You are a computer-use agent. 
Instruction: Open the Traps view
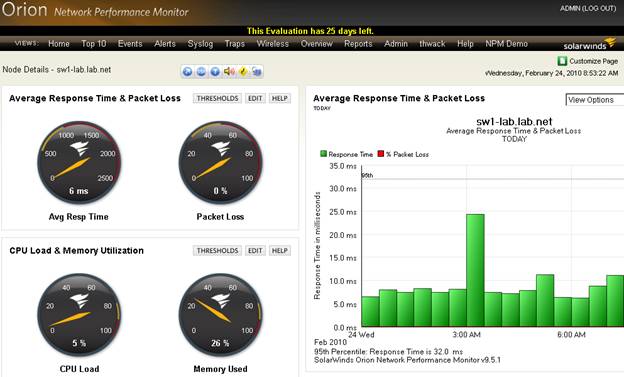(235, 44)
